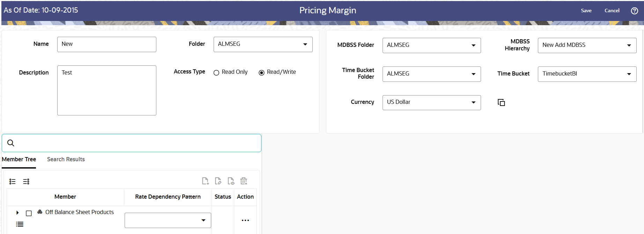
Task: Expand the Off Balance Sheet Products node
Action: pos(17,213)
